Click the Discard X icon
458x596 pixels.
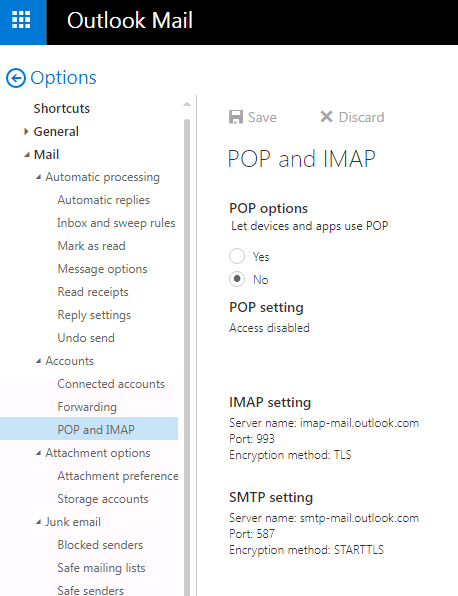click(326, 117)
